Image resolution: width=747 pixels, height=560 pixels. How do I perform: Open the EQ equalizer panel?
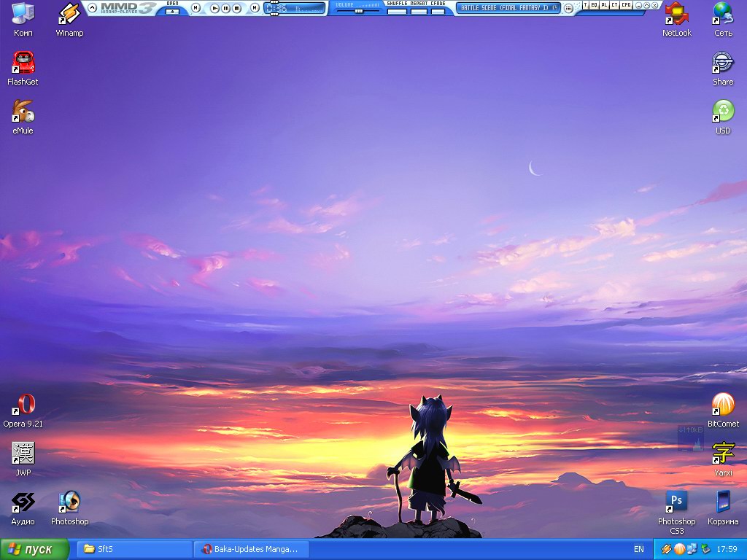tap(595, 5)
